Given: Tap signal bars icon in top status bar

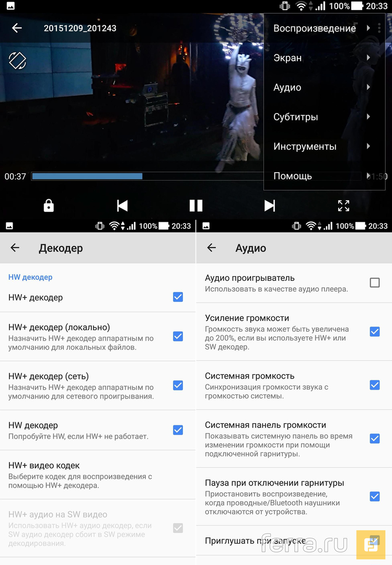Looking at the screenshot, I should click(x=320, y=6).
